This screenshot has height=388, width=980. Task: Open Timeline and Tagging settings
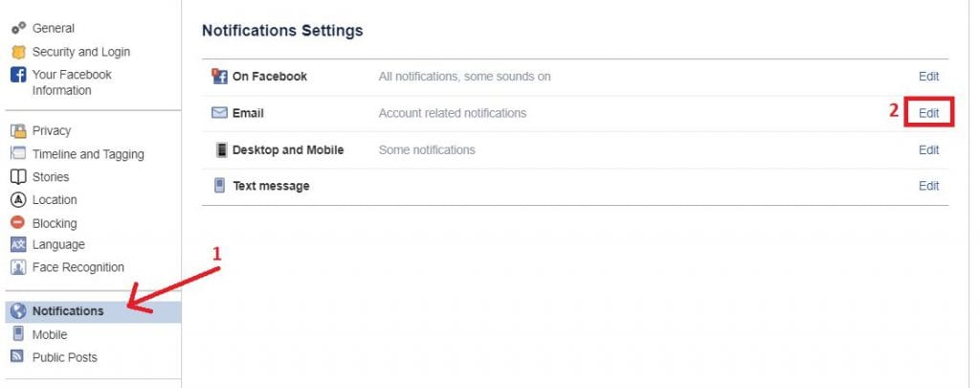88,154
